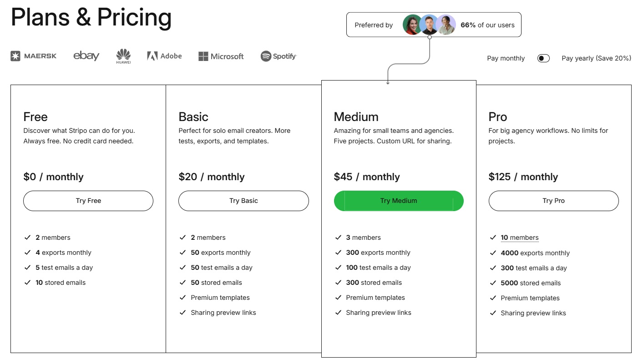The width and height of the screenshot is (643, 364).
Task: Click the Try Basic button
Action: pyautogui.click(x=243, y=201)
